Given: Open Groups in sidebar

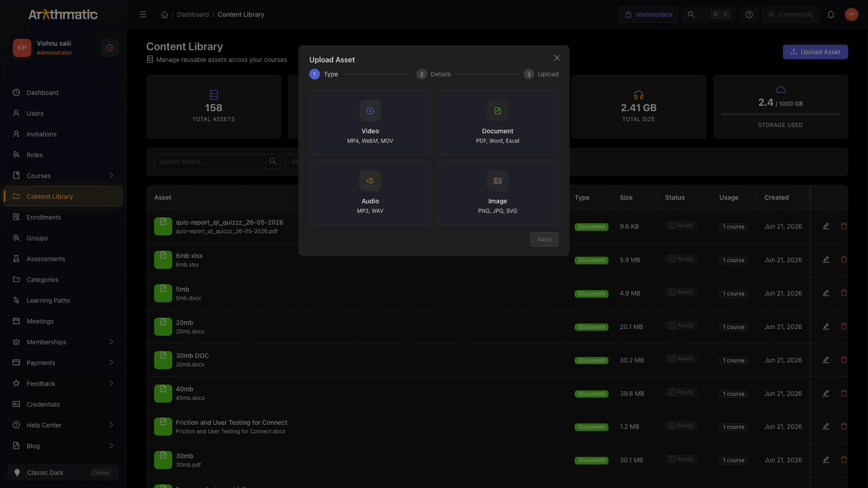Looking at the screenshot, I should coord(63,238).
